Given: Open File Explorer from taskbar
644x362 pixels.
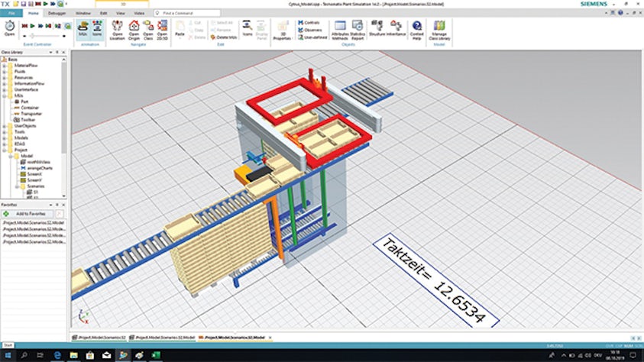Looking at the screenshot, I should (x=73, y=355).
